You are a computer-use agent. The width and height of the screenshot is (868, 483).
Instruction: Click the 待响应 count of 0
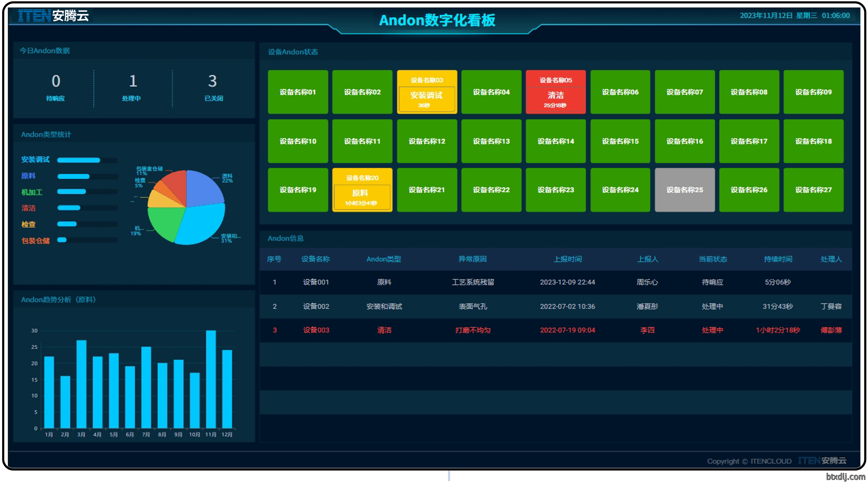coord(56,81)
